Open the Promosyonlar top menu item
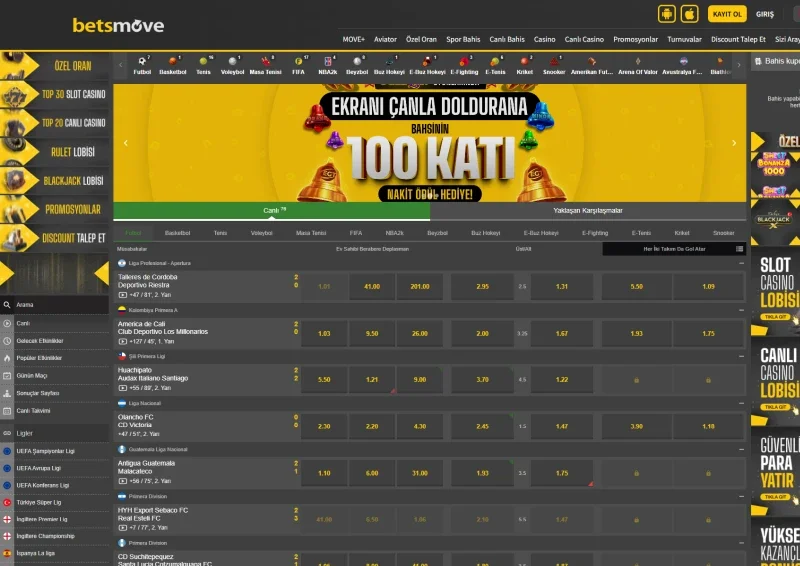This screenshot has height=566, width=800. pos(636,39)
